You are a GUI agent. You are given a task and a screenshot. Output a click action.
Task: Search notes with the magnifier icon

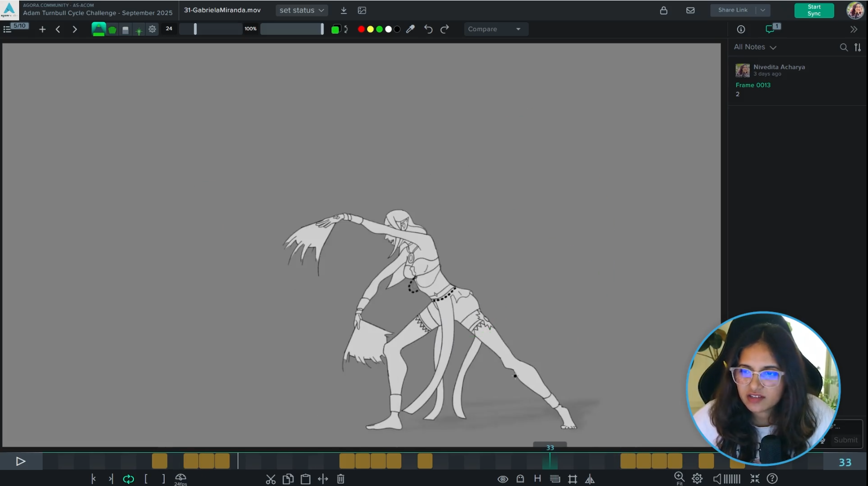coord(844,47)
